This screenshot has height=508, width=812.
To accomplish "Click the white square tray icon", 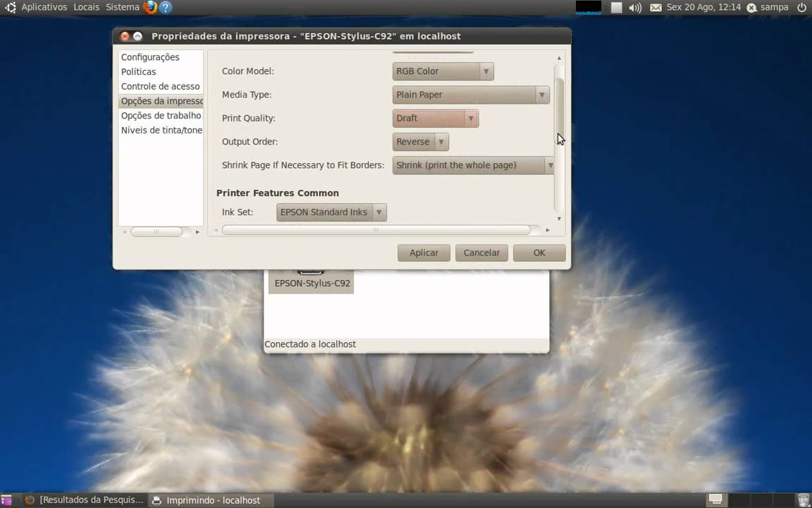I will (616, 8).
